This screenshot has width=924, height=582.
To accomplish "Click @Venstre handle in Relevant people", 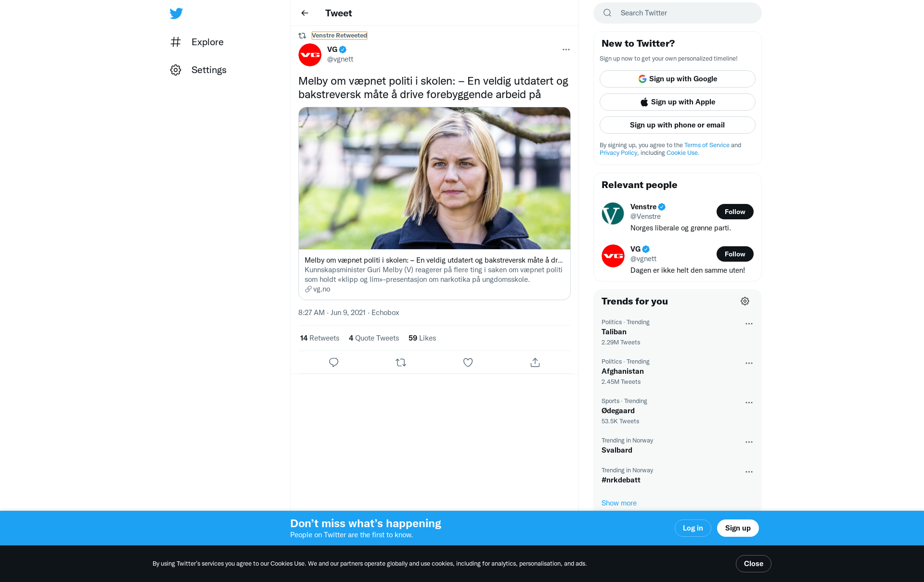I will pyautogui.click(x=645, y=216).
